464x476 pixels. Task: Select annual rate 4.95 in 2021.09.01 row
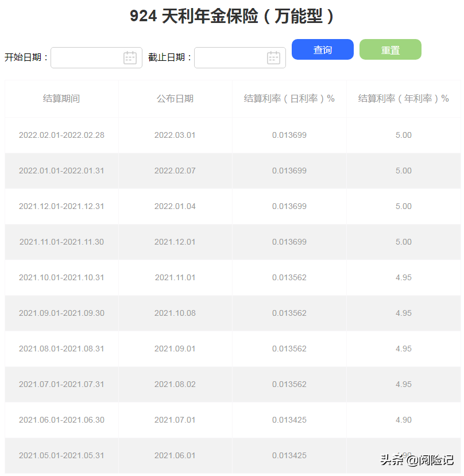tap(404, 349)
